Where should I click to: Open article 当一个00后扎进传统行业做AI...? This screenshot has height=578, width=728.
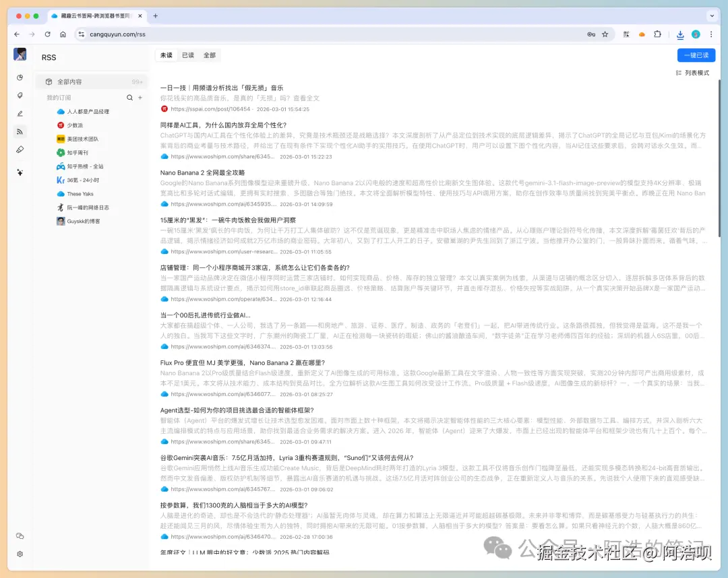click(205, 315)
